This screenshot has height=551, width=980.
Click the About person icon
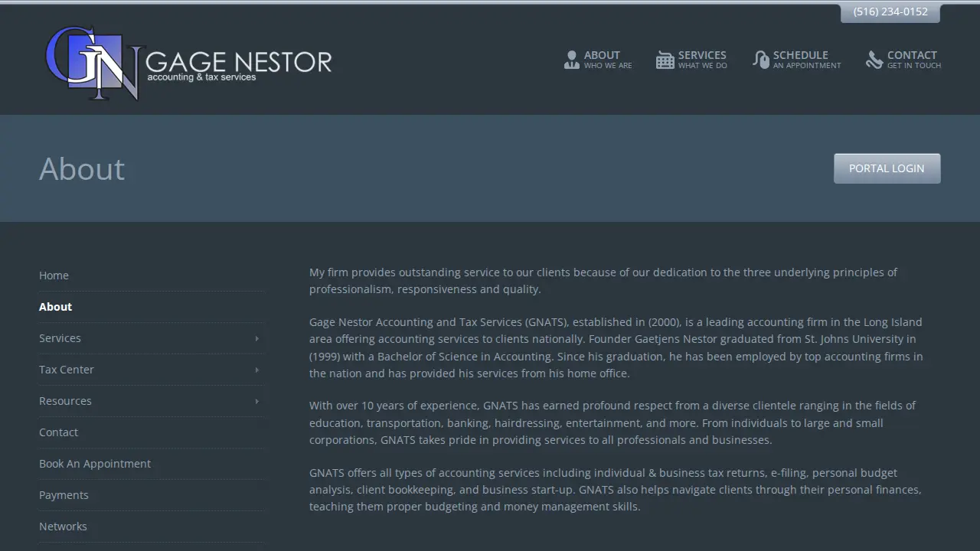pyautogui.click(x=571, y=60)
